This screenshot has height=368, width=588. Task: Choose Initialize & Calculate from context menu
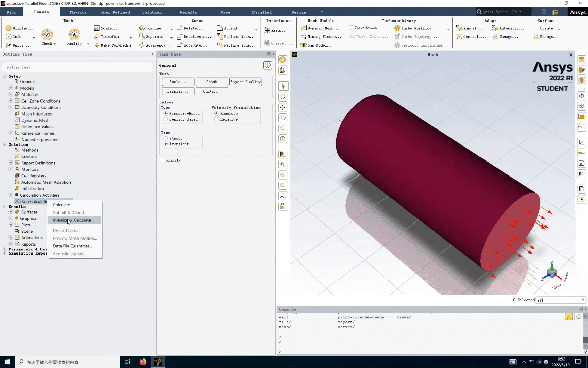[72, 220]
